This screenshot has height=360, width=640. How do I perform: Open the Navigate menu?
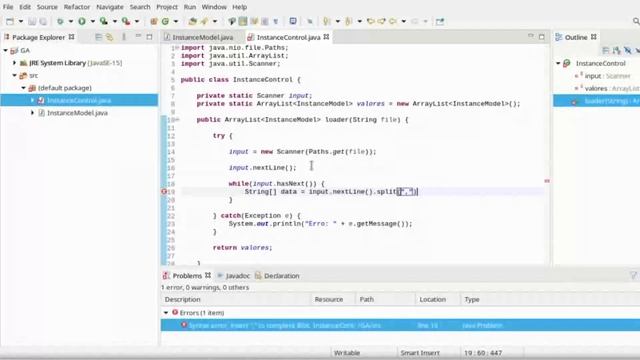[110, 7]
